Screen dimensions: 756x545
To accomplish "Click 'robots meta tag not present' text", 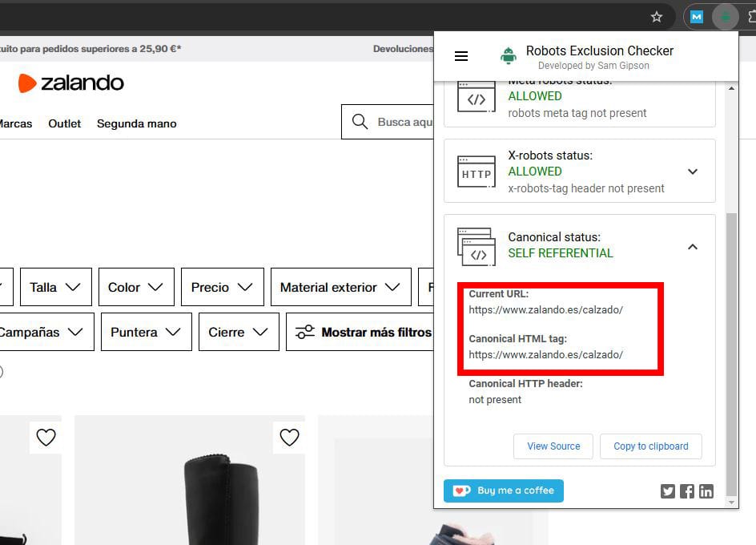I will 577,113.
